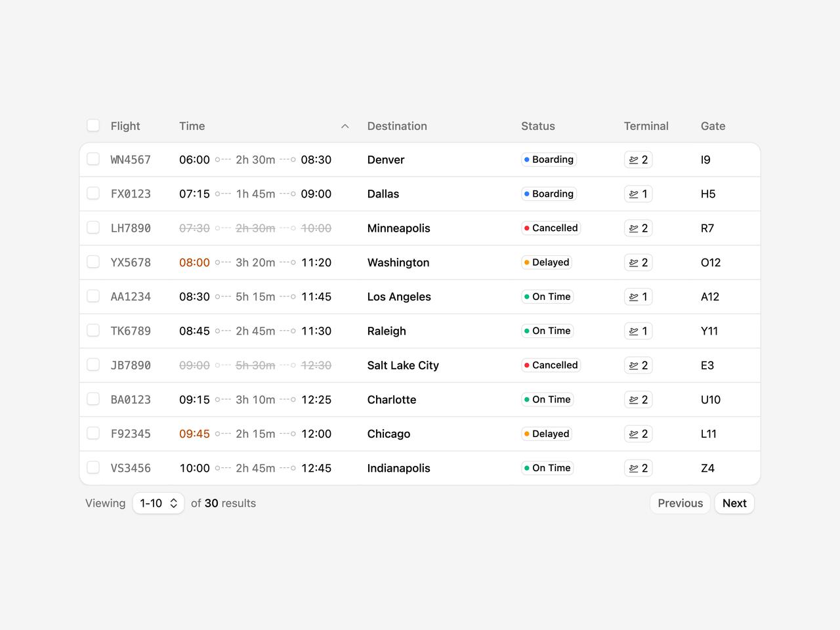
Task: Click the struck-through 07:30 departure
Action: [x=194, y=228]
